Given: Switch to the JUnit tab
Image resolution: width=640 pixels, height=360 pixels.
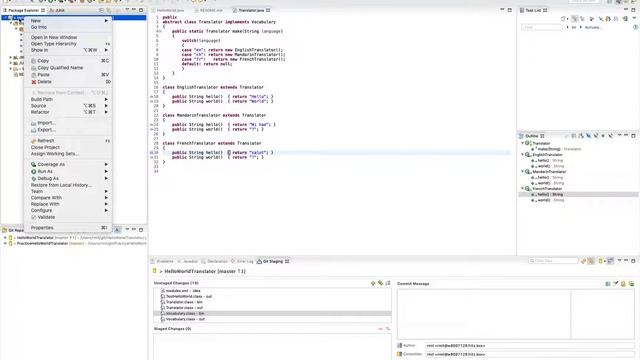Looking at the screenshot, I should click(x=58, y=10).
